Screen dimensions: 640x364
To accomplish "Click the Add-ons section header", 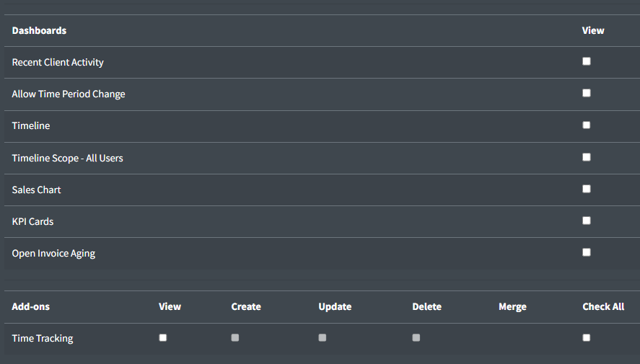I will (31, 306).
